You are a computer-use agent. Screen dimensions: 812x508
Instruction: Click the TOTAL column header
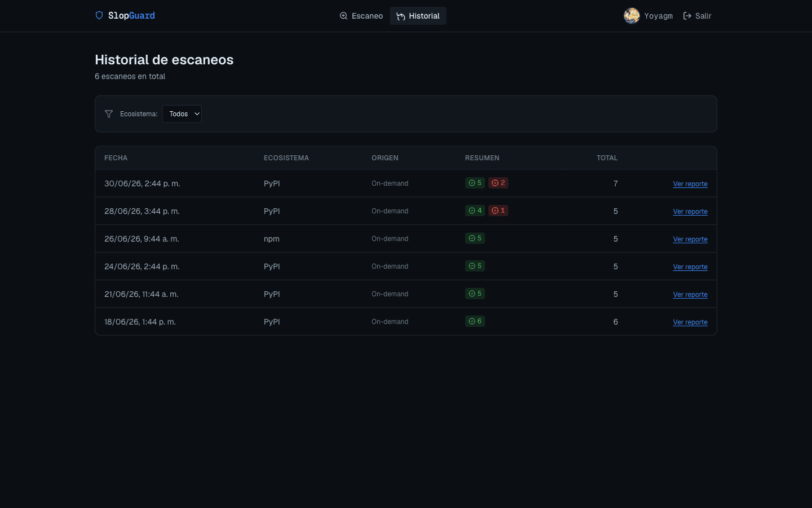pyautogui.click(x=607, y=158)
